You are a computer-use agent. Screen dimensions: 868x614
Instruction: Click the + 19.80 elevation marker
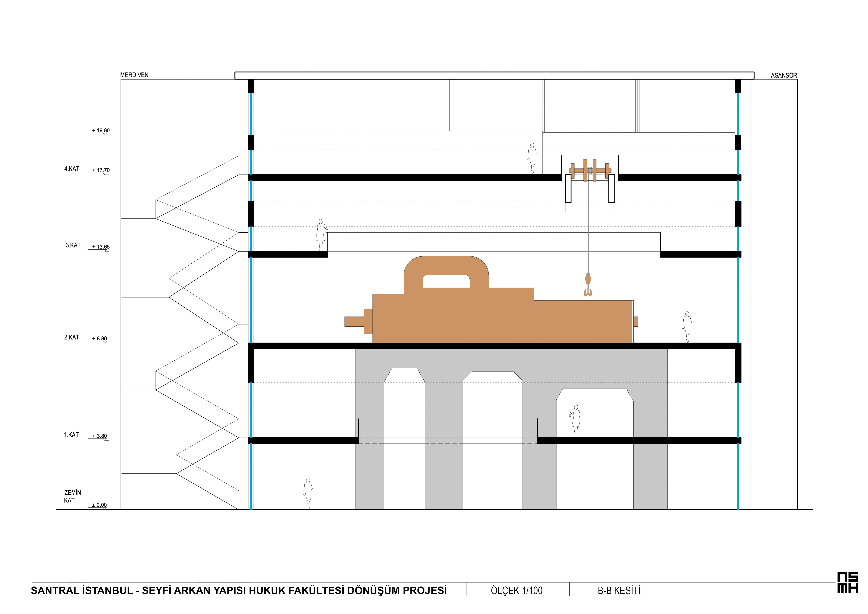pos(101,131)
